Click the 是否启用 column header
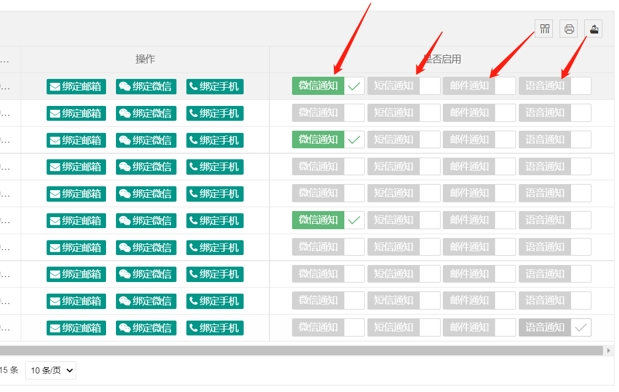619x392 pixels. coord(442,59)
